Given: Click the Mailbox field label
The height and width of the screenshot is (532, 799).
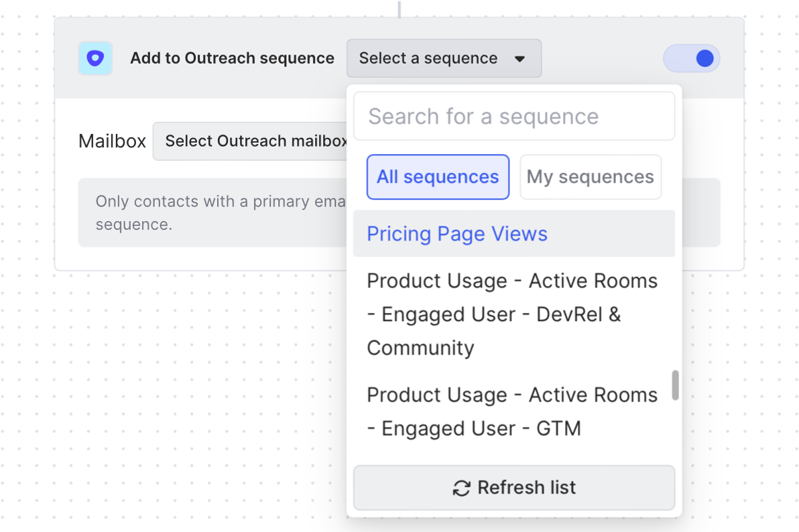Looking at the screenshot, I should (112, 141).
